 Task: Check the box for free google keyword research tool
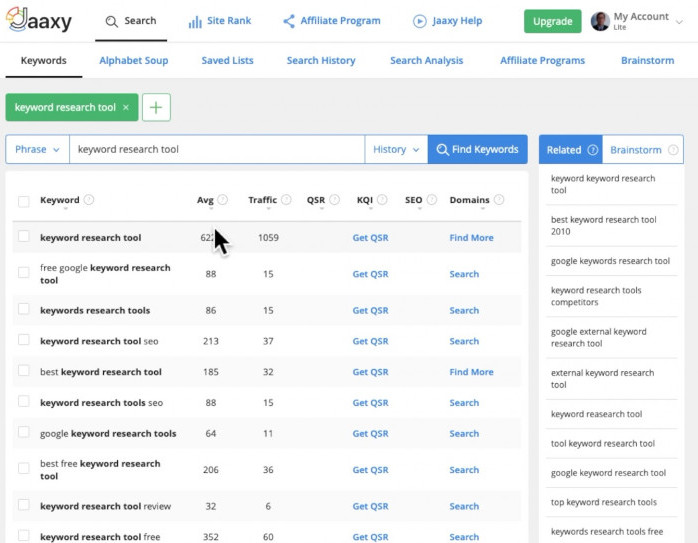[24, 272]
